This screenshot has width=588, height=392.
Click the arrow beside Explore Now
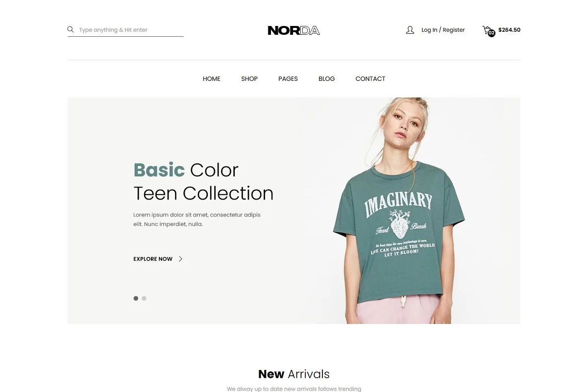tap(180, 259)
